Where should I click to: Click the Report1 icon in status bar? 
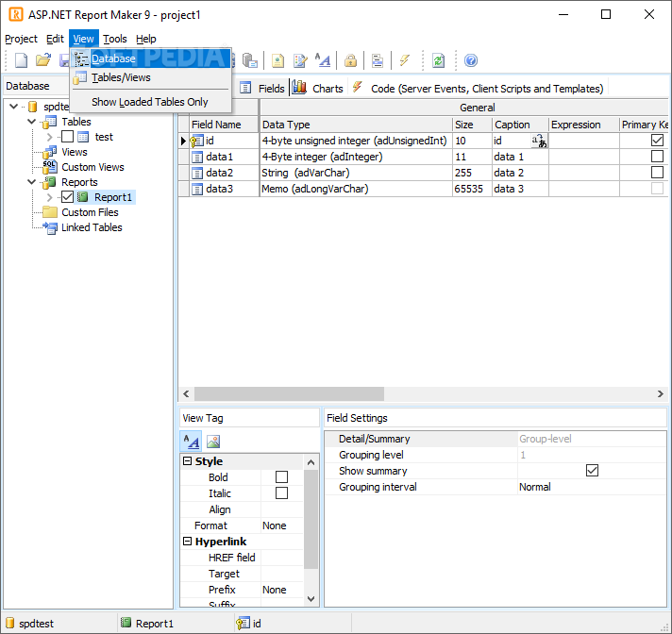126,623
